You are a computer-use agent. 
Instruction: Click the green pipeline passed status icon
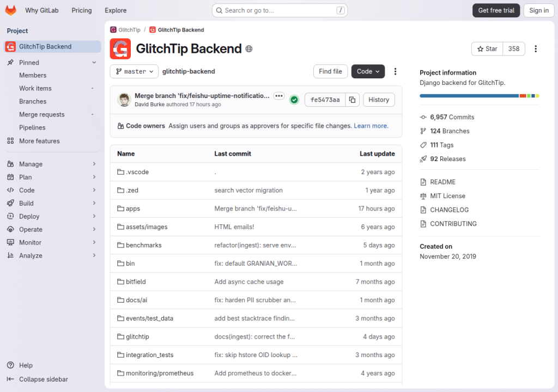294,100
